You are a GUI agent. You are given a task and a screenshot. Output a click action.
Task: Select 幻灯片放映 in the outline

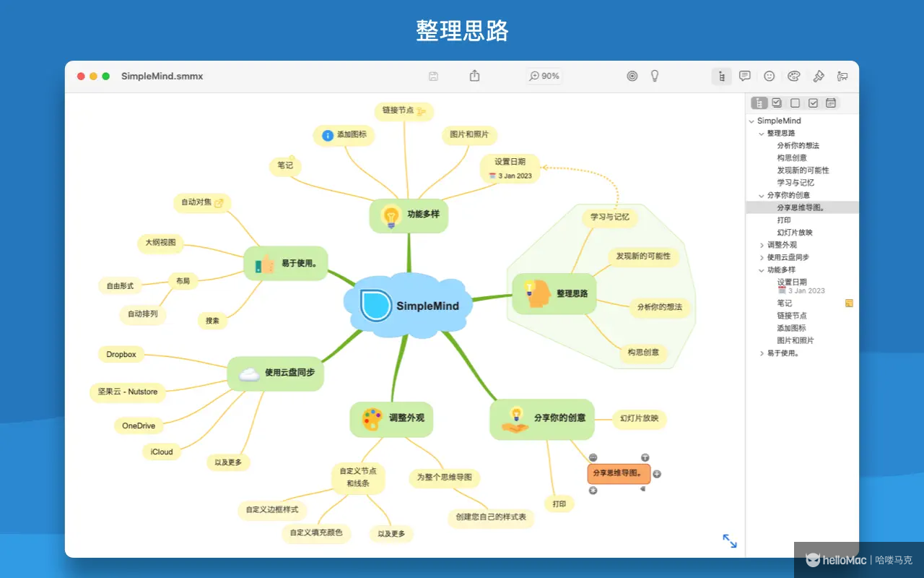[795, 233]
